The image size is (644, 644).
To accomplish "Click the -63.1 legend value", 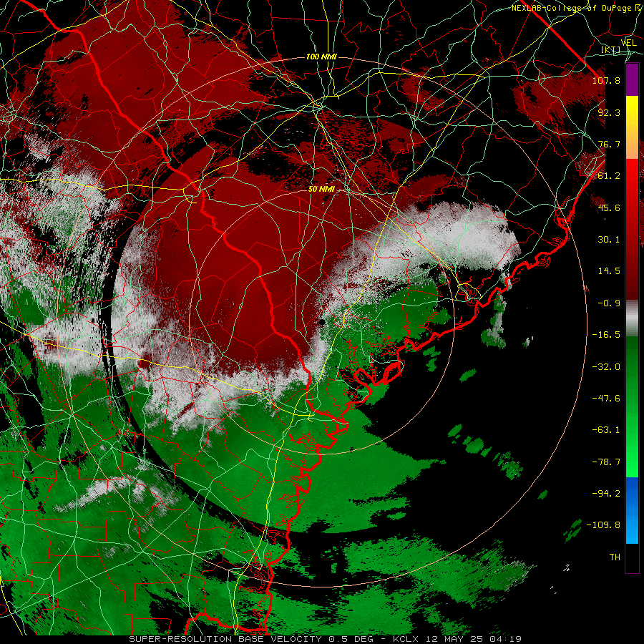I will point(606,430).
